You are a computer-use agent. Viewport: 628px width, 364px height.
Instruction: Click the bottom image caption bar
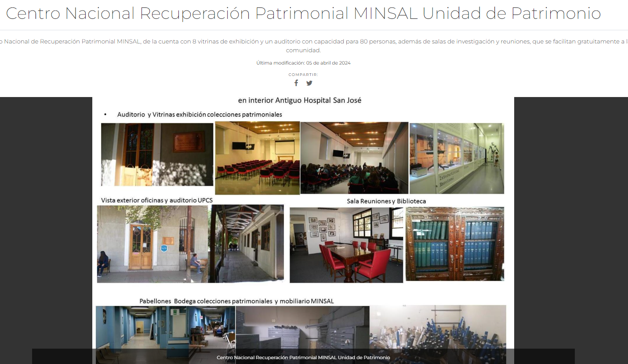point(303,357)
